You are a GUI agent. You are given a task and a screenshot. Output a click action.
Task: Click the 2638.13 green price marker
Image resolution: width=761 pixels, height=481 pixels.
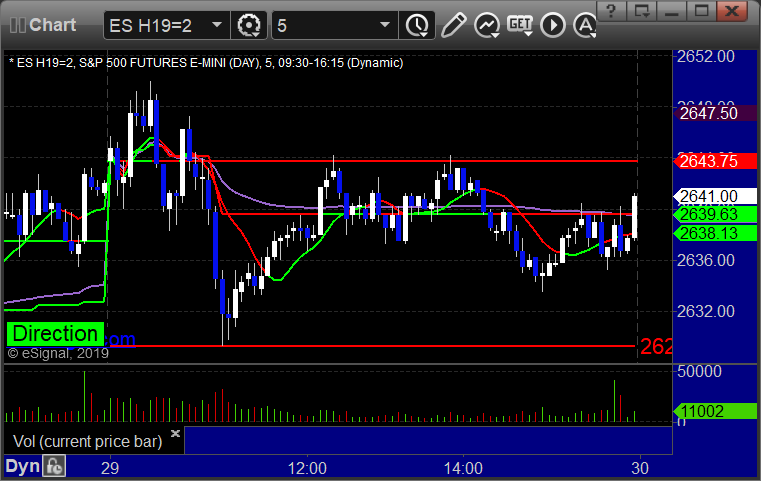[x=715, y=233]
